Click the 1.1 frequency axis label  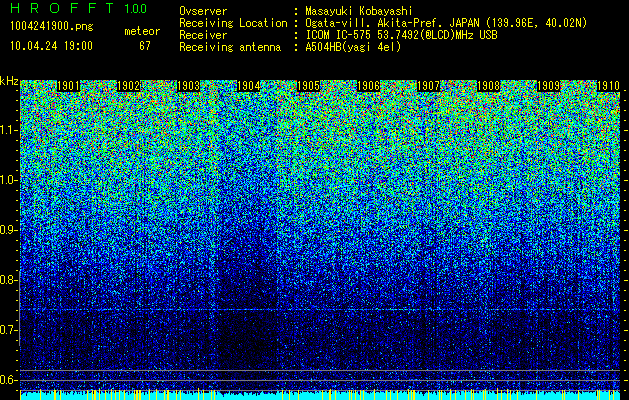(8, 130)
